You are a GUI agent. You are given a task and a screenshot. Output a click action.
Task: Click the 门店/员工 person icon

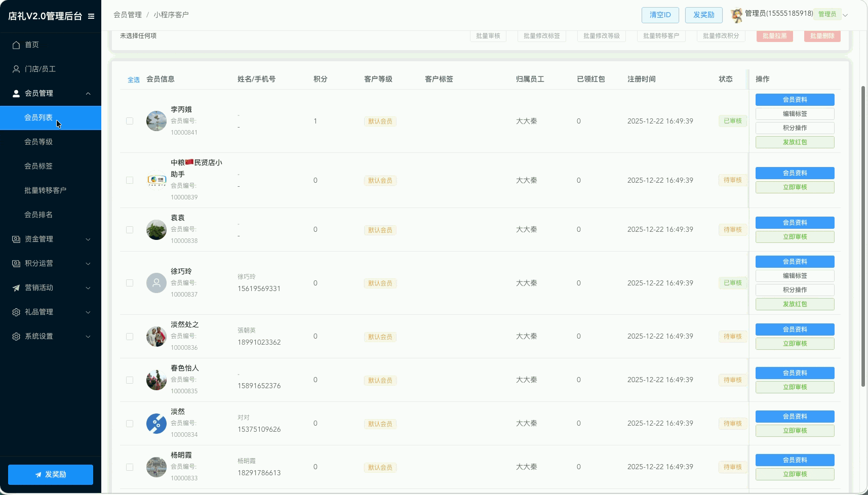(x=16, y=69)
